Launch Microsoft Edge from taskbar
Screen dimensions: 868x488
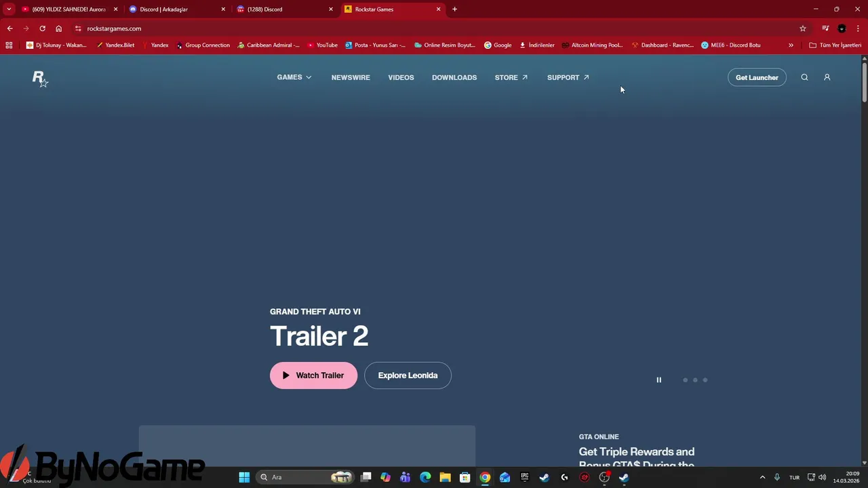(425, 477)
